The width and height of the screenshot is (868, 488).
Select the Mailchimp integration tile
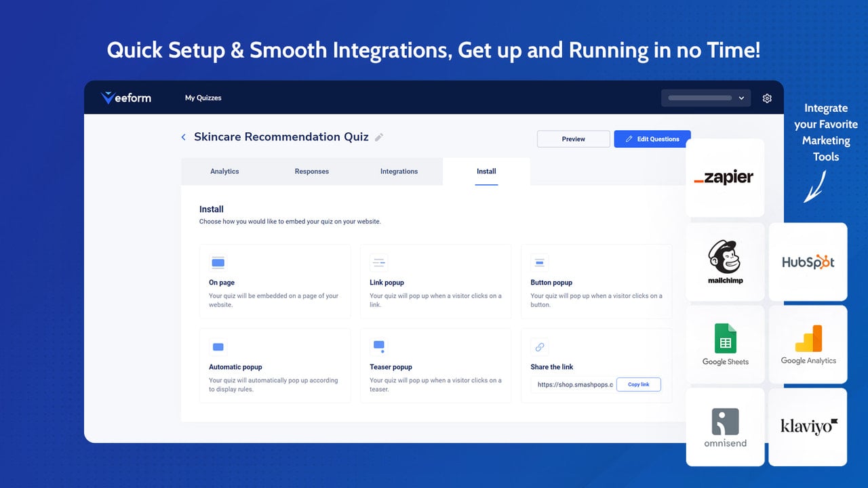point(725,262)
